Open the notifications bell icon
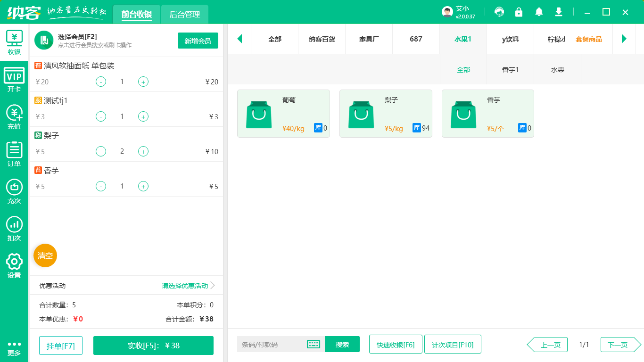Screen dimensions: 644x362 [x=539, y=12]
